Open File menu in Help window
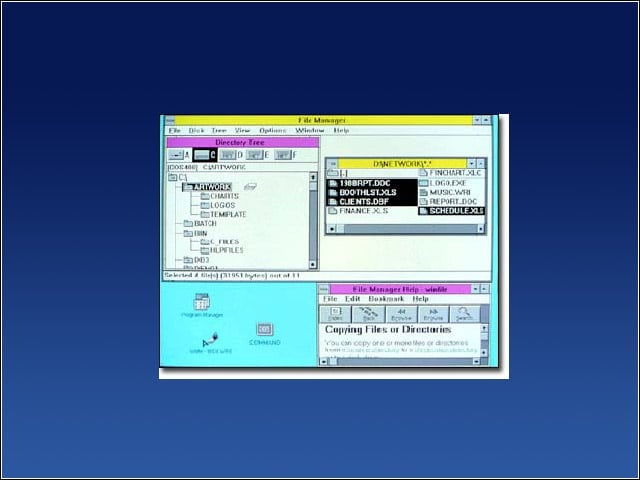This screenshot has width=640, height=480. click(330, 299)
